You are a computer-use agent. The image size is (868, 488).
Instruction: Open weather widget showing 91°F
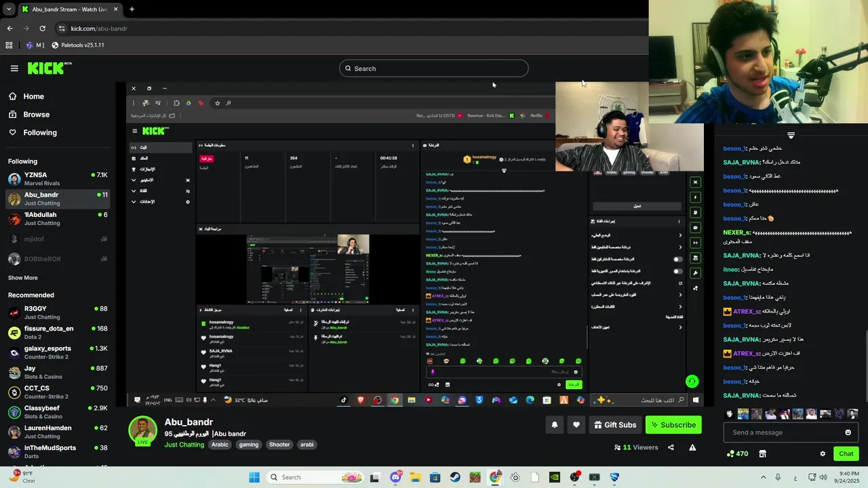coord(22,477)
